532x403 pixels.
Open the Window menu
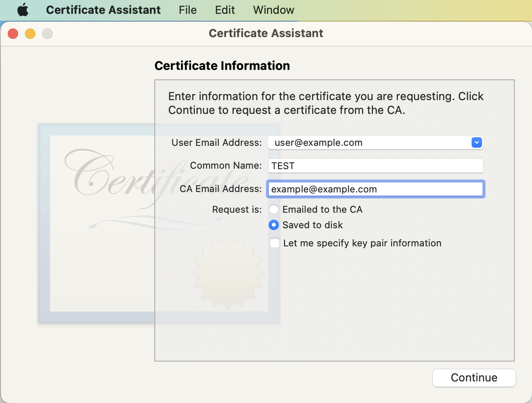coord(274,10)
